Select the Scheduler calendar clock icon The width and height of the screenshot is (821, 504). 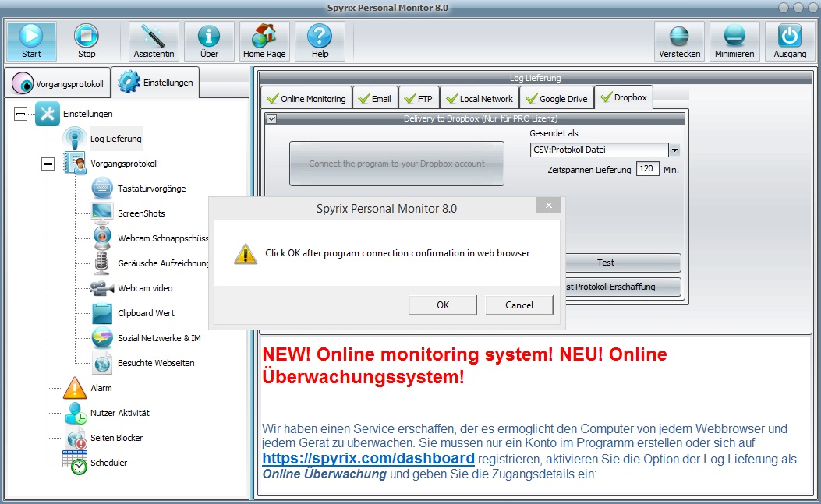[75, 463]
